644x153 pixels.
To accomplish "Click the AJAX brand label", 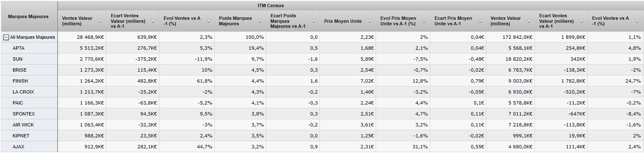I will pyautogui.click(x=19, y=147).
